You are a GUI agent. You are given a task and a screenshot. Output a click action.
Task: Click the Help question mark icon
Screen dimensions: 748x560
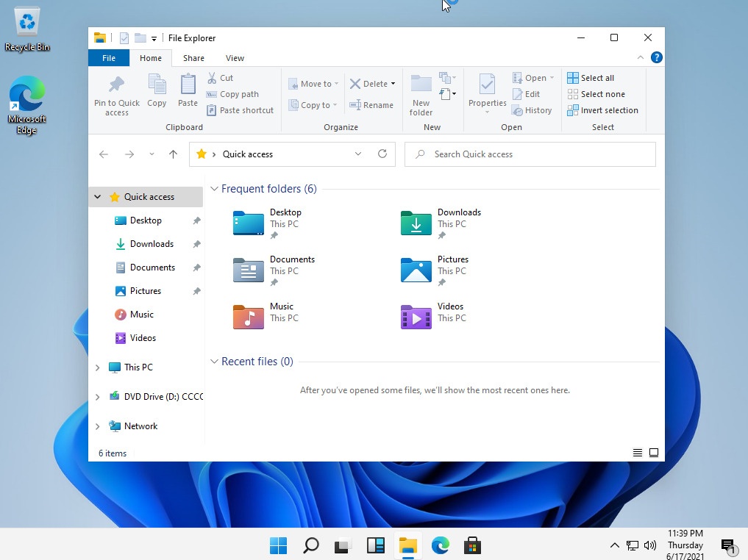(656, 57)
